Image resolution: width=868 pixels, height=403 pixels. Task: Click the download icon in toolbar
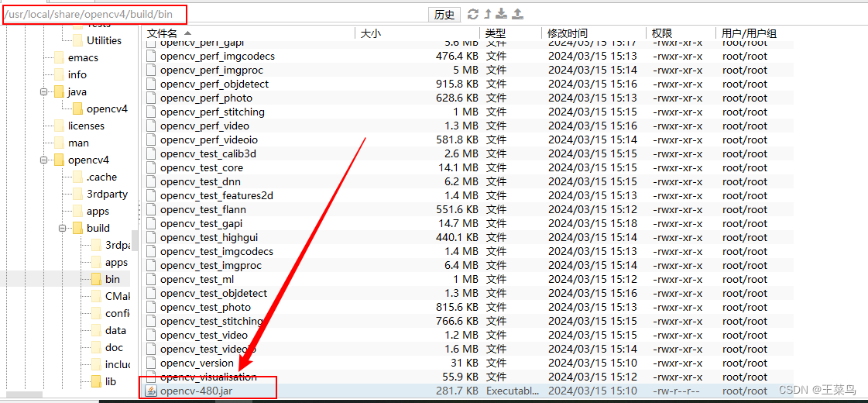[x=502, y=15]
